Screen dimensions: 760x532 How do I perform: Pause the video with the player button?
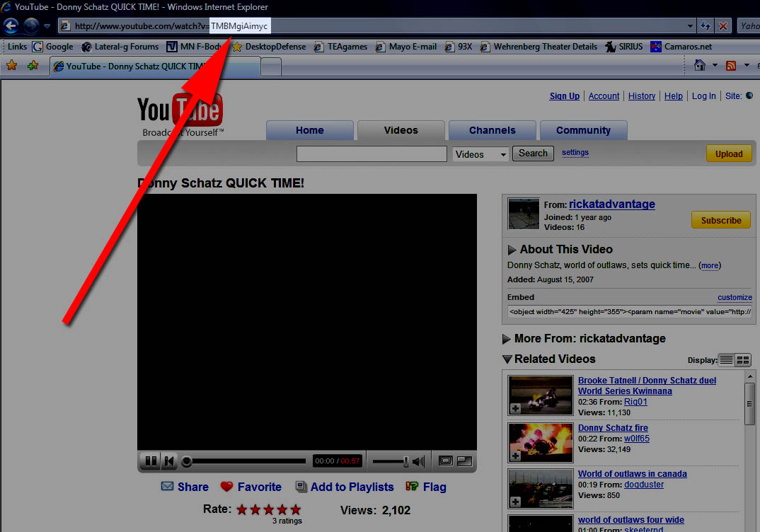click(151, 461)
